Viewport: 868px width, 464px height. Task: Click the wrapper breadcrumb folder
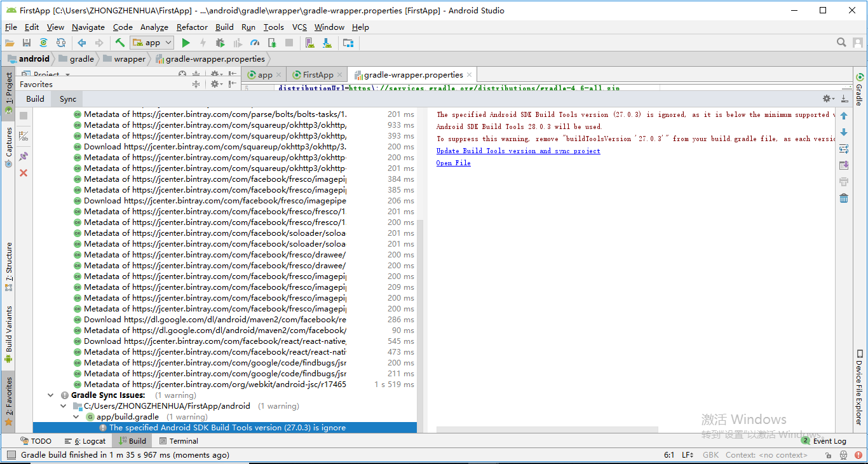pos(125,58)
